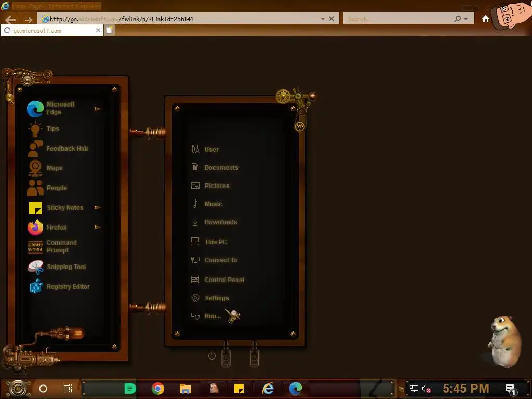The height and width of the screenshot is (399, 532).
Task: Open Task View on taskbar
Action: 68,389
